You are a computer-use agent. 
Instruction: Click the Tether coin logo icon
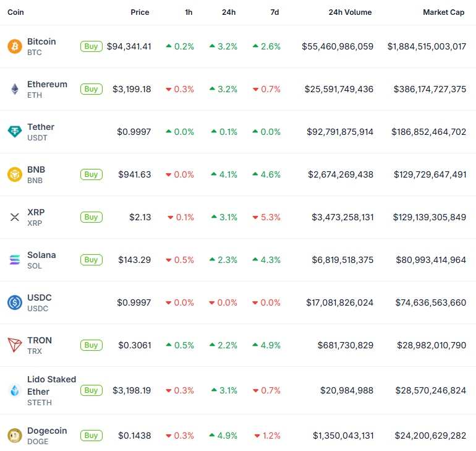tap(14, 132)
